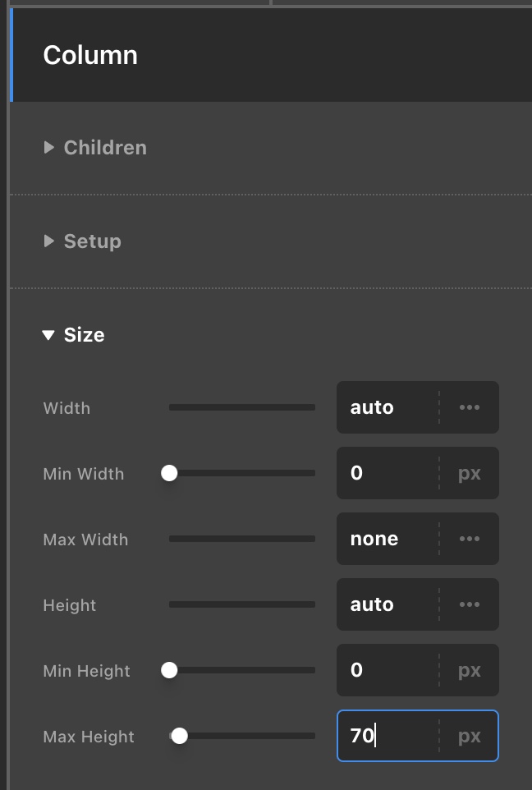Expand the Children section triangle

[x=49, y=148]
